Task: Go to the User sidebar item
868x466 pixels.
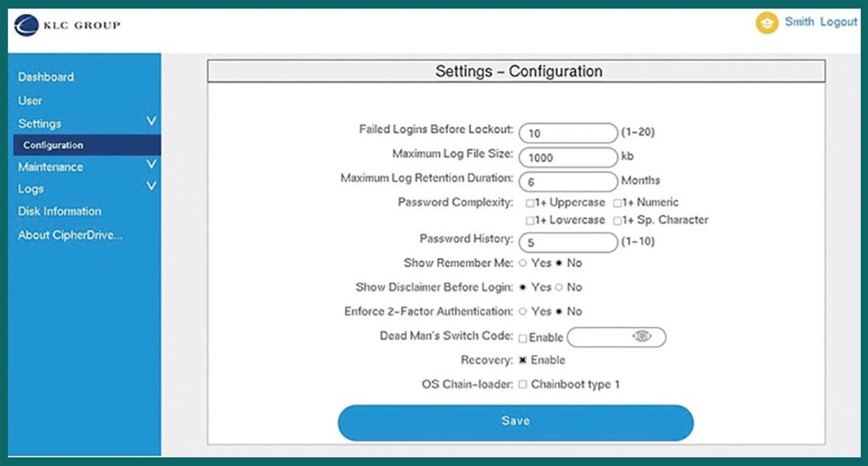Action: pos(30,101)
